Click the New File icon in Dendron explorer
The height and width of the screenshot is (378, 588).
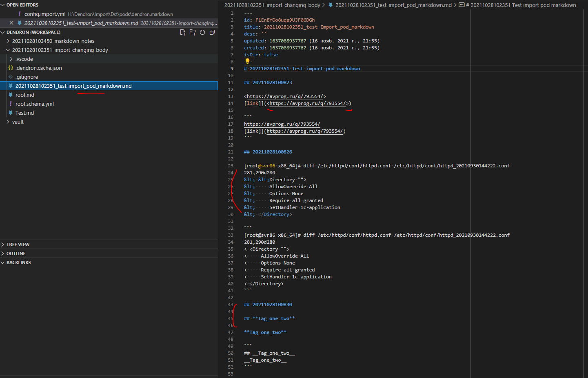click(183, 32)
